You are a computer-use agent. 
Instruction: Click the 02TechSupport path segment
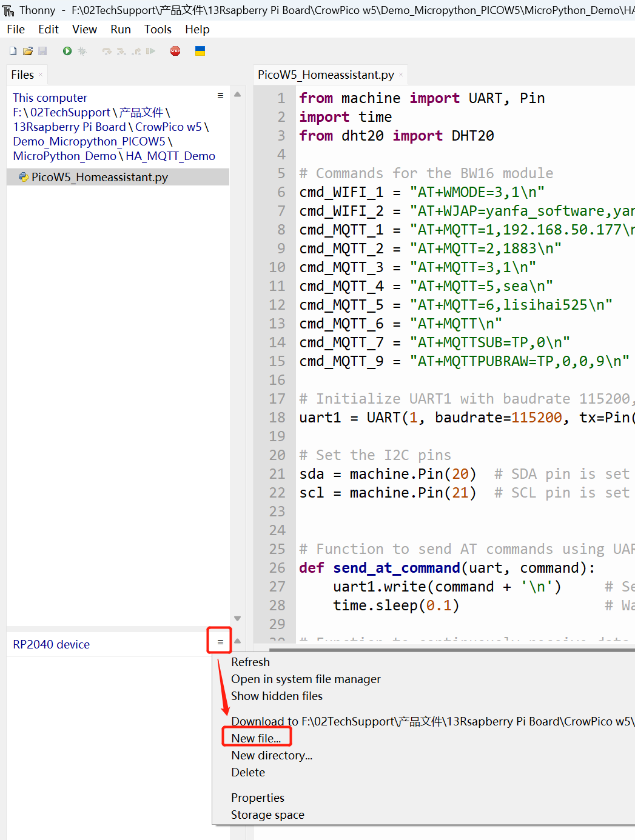tap(70, 112)
